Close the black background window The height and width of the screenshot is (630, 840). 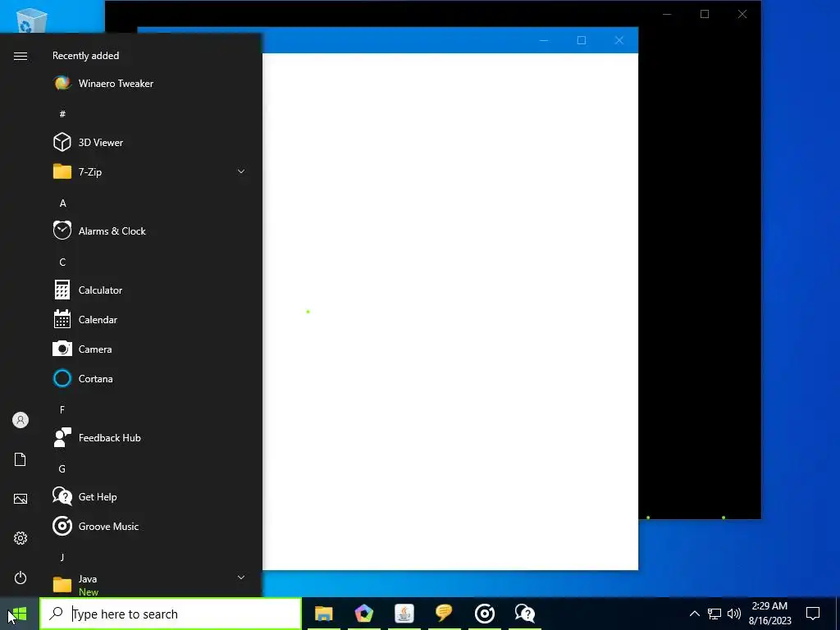click(742, 14)
